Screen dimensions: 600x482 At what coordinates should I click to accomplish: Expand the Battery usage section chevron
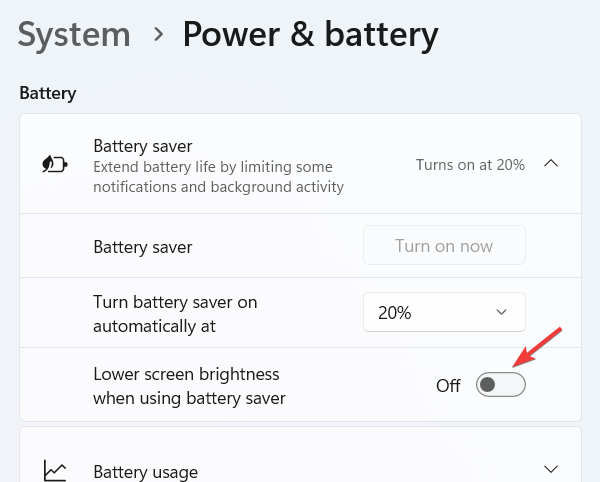[550, 469]
